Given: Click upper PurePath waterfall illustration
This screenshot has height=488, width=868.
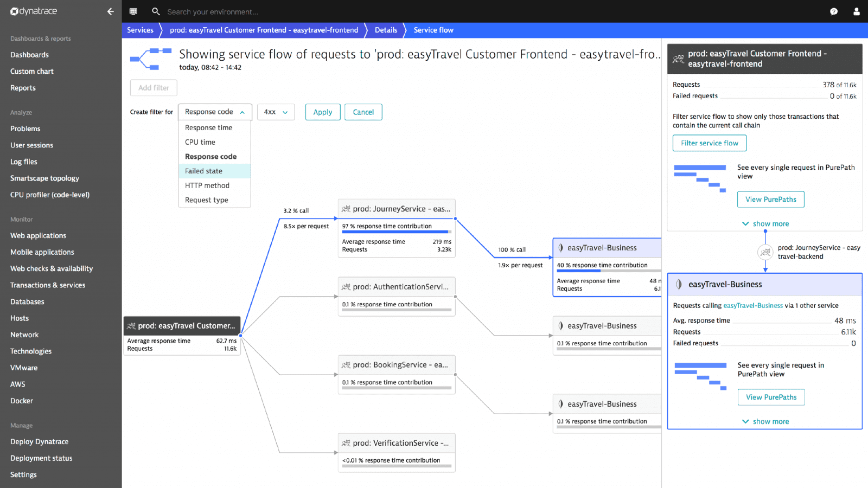Looking at the screenshot, I should coord(700,178).
